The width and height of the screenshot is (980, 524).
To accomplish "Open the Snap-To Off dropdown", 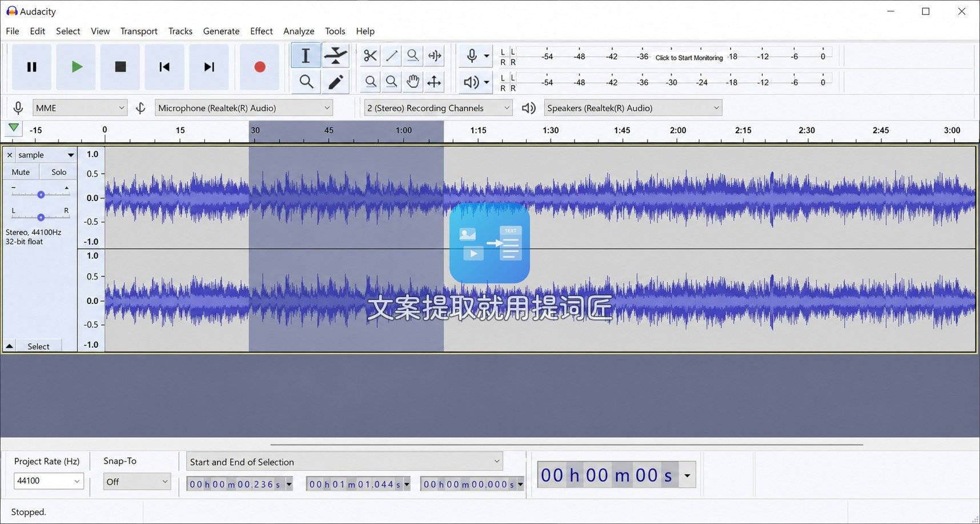I will (137, 482).
